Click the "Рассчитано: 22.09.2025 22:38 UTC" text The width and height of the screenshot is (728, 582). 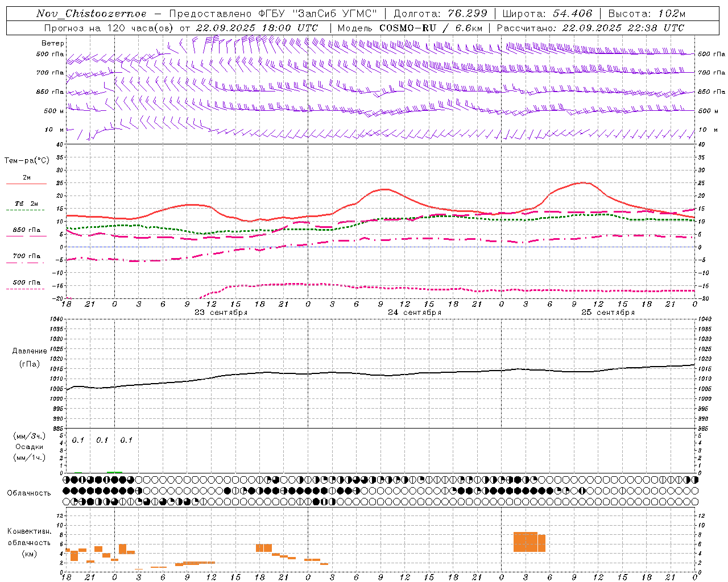590,28
